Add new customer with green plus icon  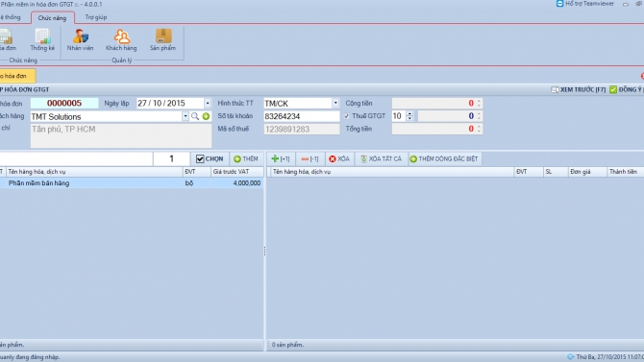click(x=207, y=116)
